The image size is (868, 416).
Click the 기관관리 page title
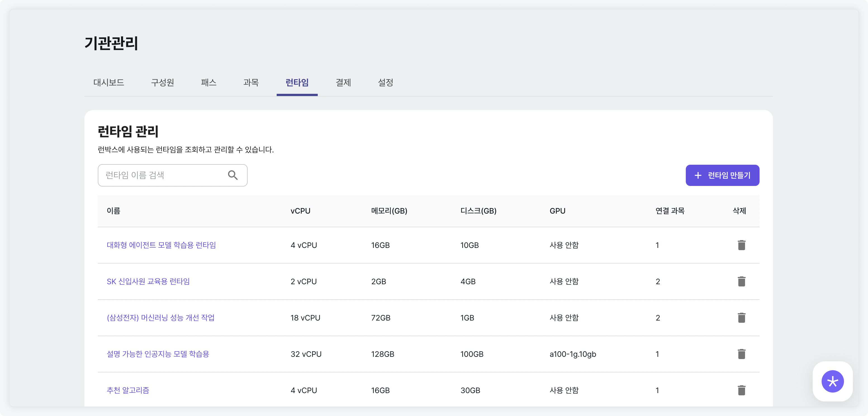[111, 43]
